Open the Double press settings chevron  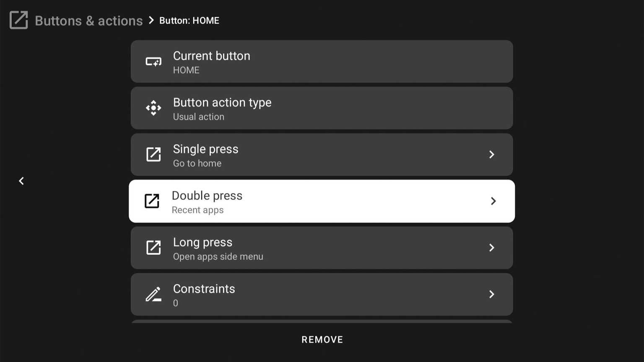(x=493, y=201)
